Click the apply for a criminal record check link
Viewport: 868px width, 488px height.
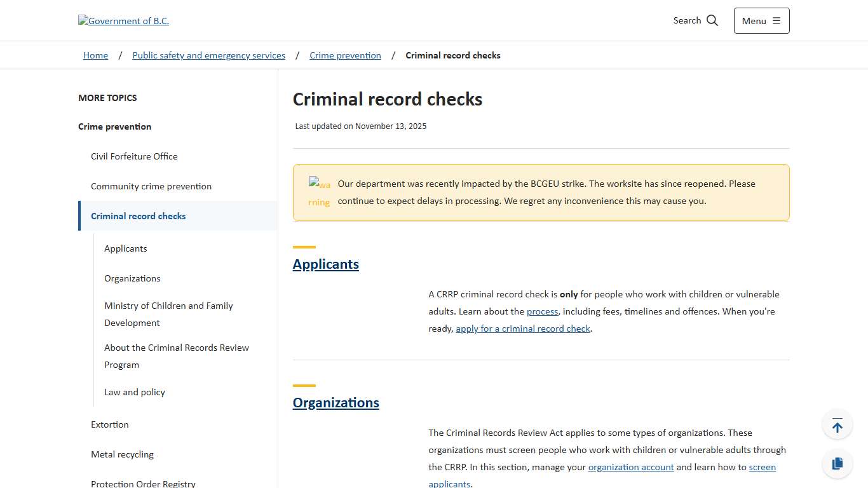(522, 329)
